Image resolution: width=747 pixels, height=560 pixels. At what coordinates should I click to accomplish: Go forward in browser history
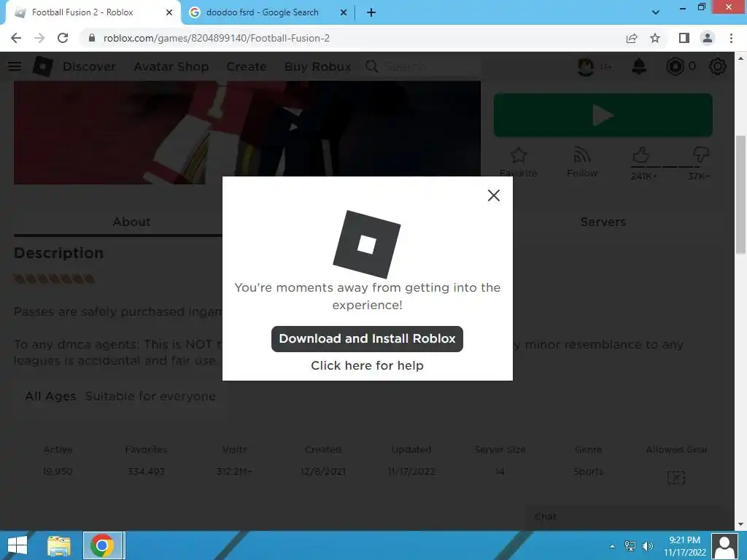point(39,38)
